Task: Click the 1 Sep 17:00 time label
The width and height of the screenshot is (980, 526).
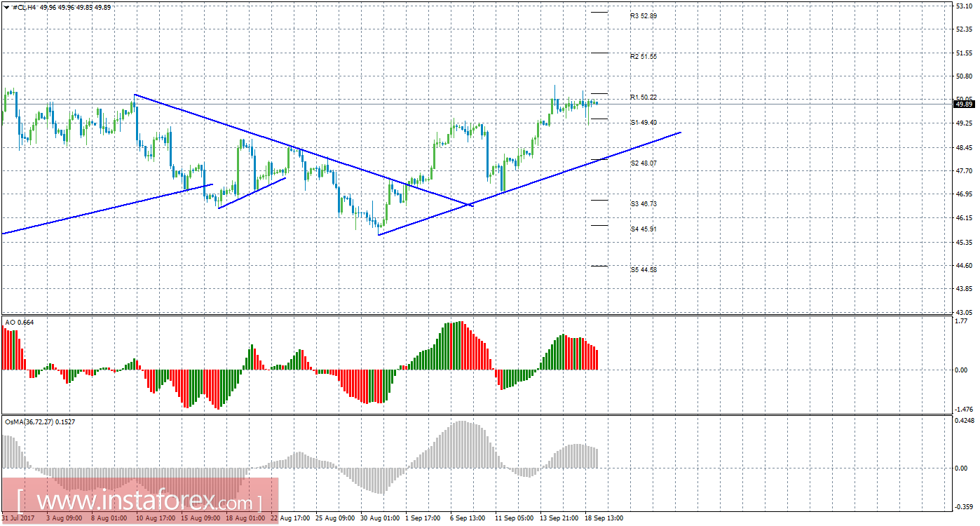Action: click(x=424, y=519)
